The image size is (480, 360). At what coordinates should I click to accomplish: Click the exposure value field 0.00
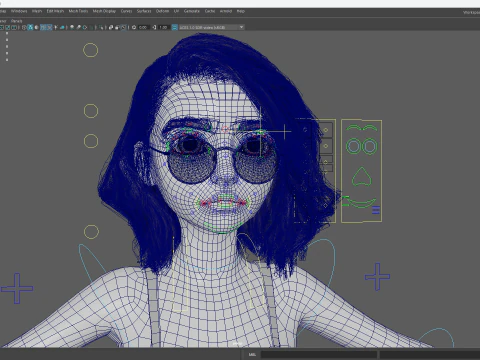pyautogui.click(x=143, y=27)
